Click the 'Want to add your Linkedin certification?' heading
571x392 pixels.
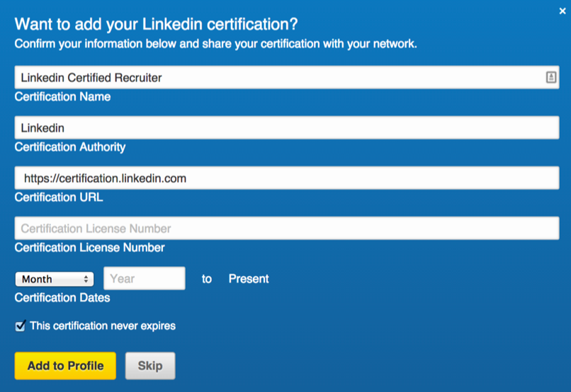click(157, 24)
